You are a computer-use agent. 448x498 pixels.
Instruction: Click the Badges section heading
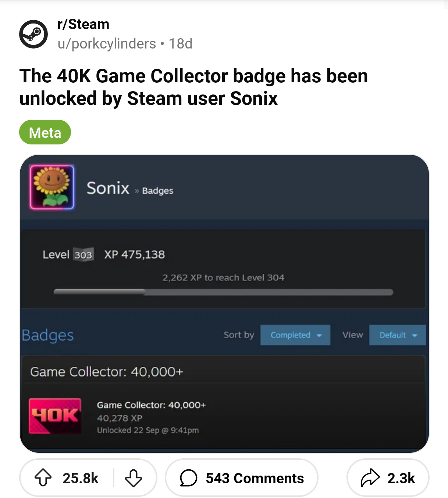coord(48,335)
